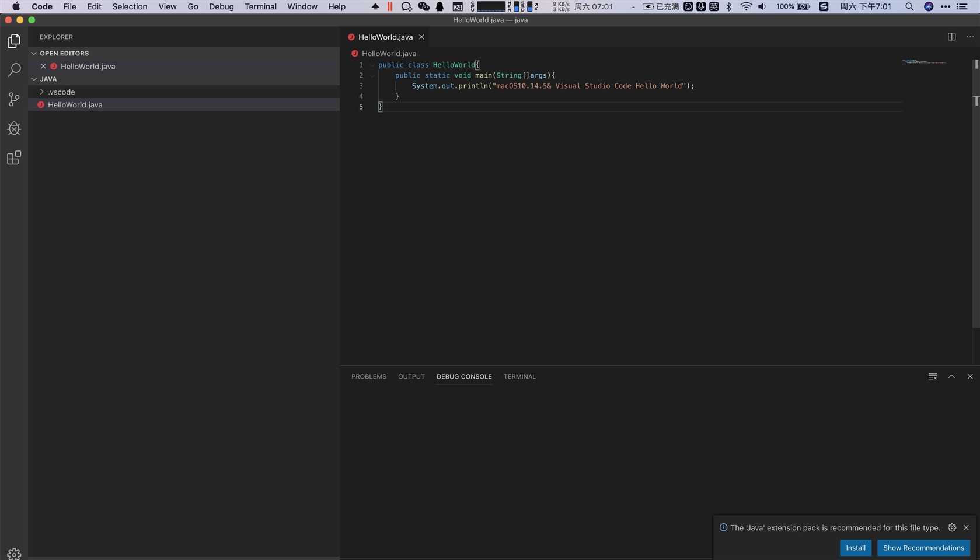Image resolution: width=980 pixels, height=560 pixels.
Task: Switch to the Output panel tab
Action: (x=411, y=376)
